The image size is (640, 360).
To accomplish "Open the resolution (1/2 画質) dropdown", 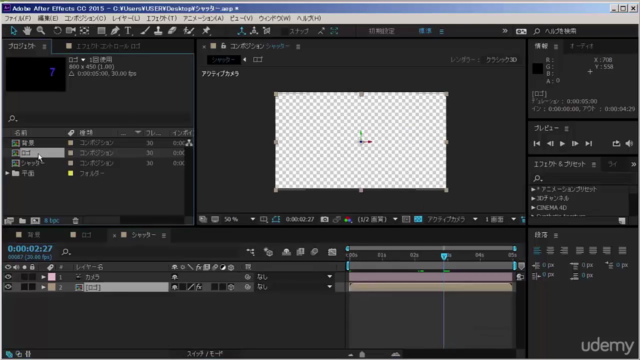I will tap(377, 220).
